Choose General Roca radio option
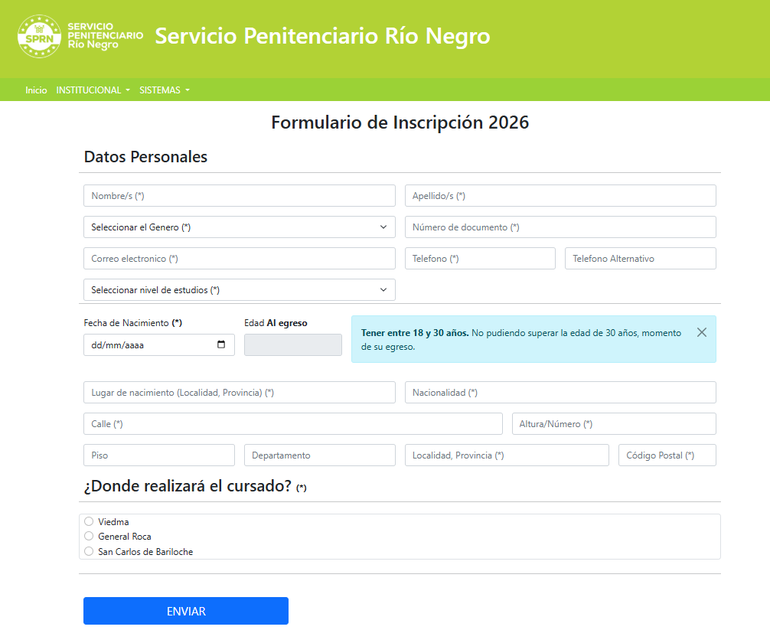 (x=89, y=536)
